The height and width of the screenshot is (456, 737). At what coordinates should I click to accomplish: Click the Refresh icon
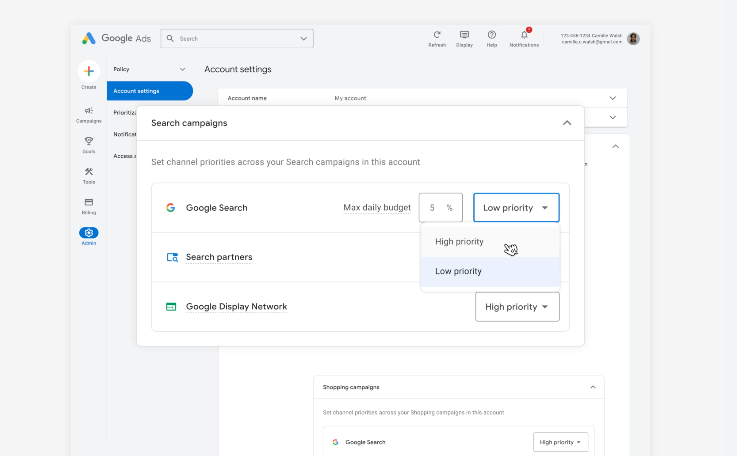tap(437, 35)
